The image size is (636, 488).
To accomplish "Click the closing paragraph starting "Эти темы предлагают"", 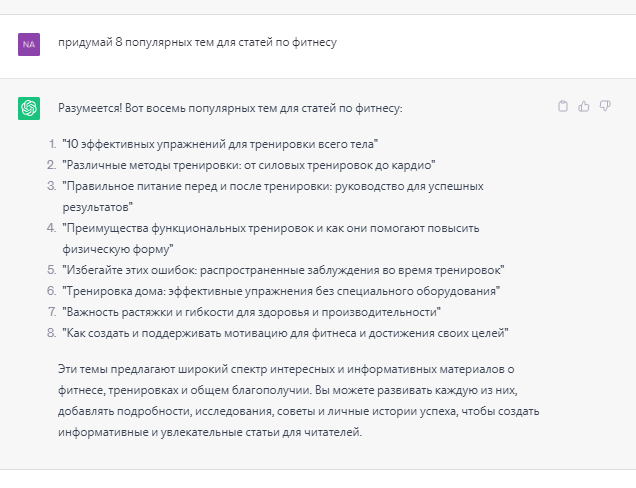I will click(x=299, y=401).
